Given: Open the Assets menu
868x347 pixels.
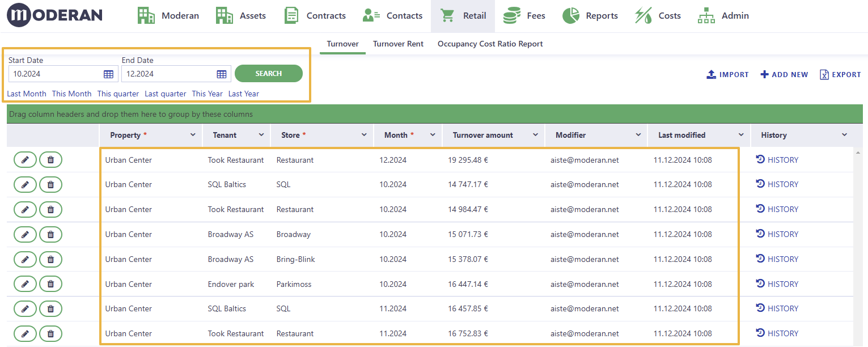Looking at the screenshot, I should 241,16.
